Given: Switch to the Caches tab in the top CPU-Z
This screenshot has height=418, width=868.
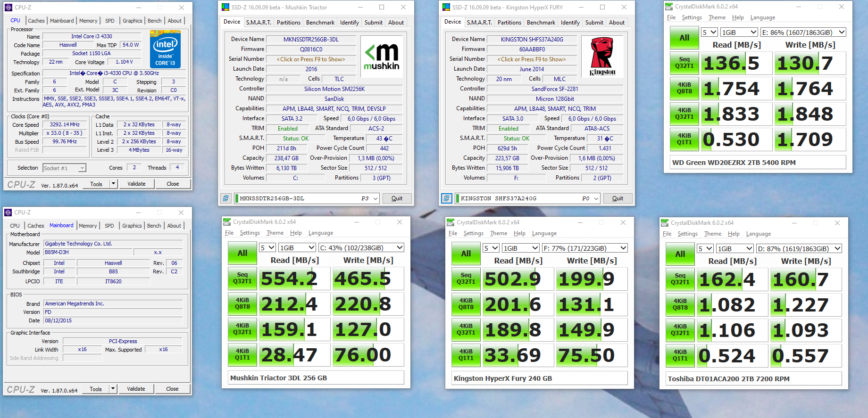Looking at the screenshot, I should (x=36, y=21).
